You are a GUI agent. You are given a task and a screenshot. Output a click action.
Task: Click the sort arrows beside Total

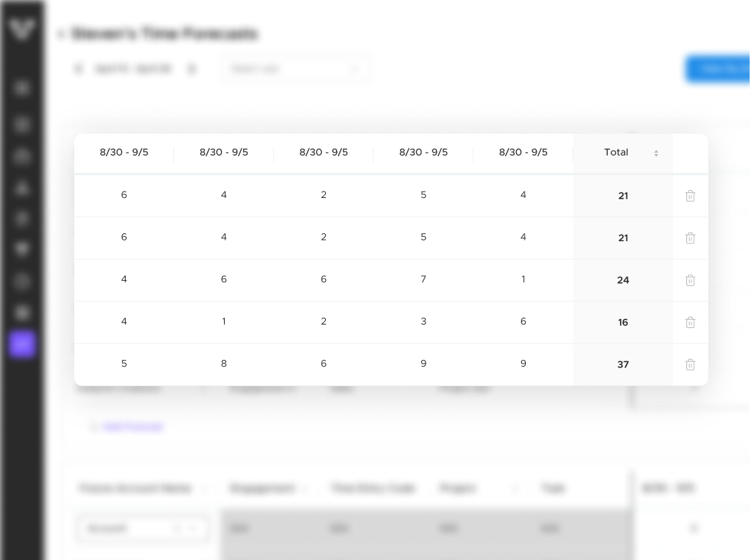click(656, 153)
